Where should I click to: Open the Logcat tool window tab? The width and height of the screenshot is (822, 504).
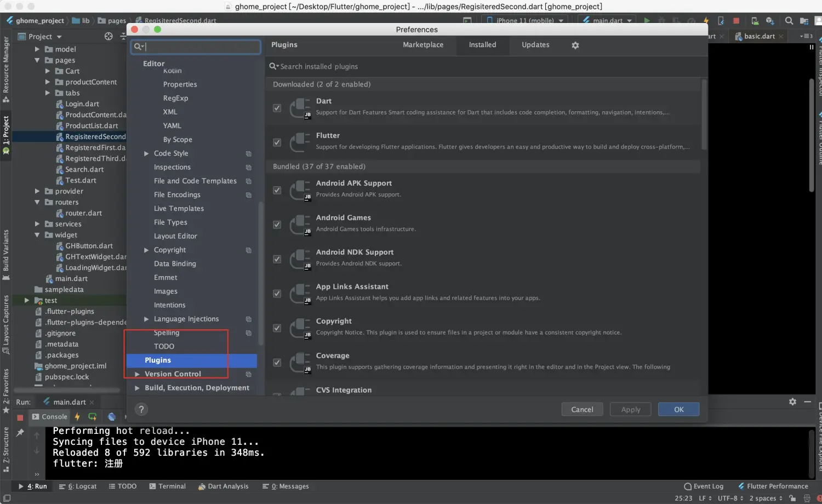(78, 486)
